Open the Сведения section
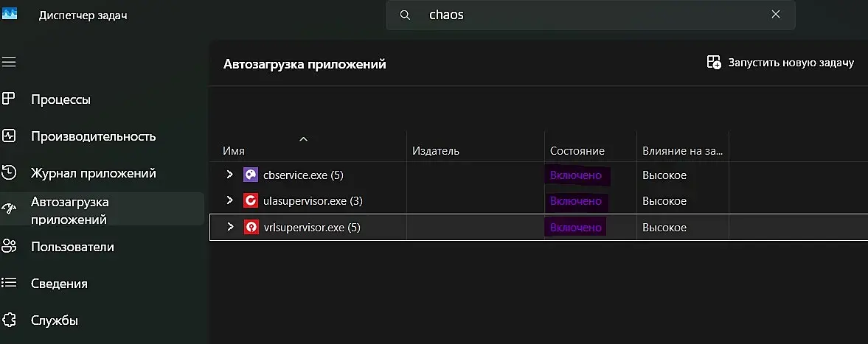This screenshot has height=344, width=868. [x=59, y=284]
